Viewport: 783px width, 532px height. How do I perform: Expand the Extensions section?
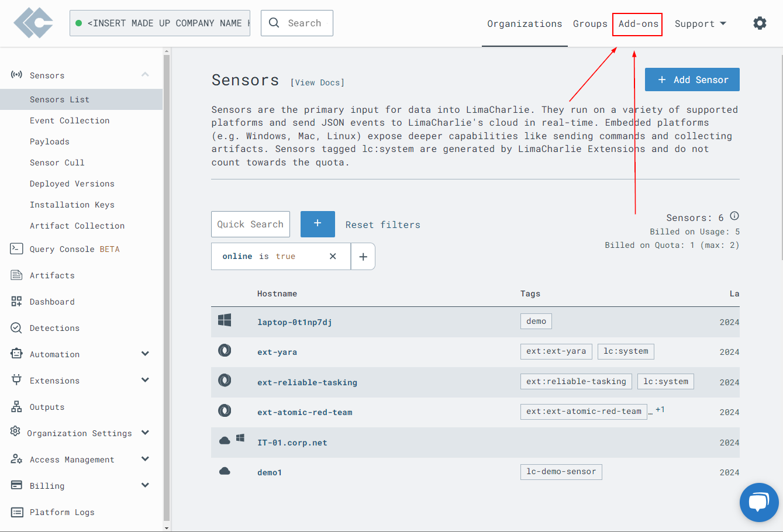(145, 380)
